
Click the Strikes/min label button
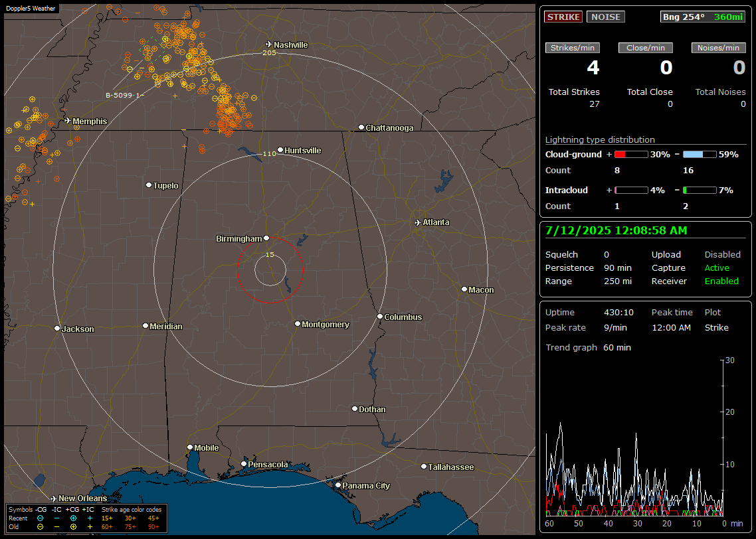coord(572,48)
